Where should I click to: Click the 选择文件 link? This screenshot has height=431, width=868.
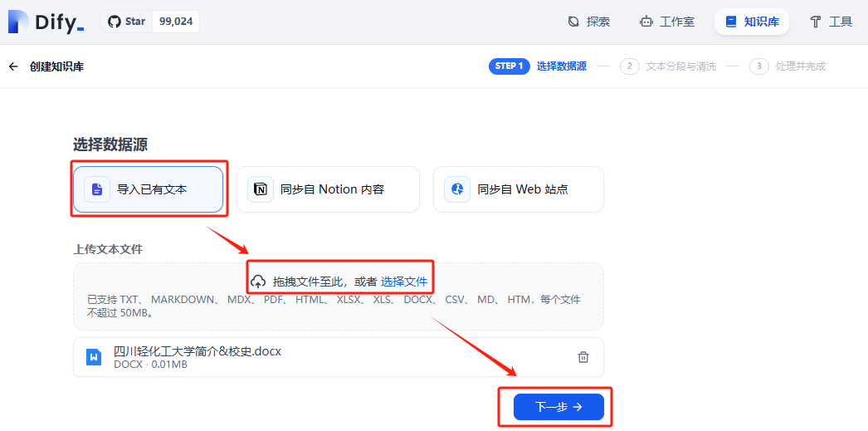(x=404, y=282)
